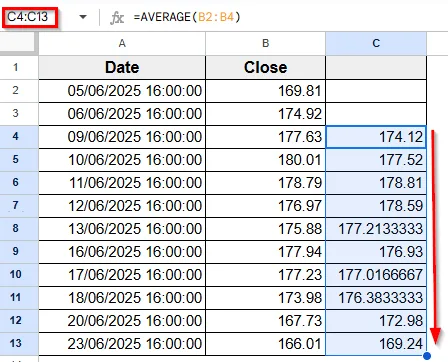The width and height of the screenshot is (448, 362).
Task: Click average cell showing 178.81
Action: pyautogui.click(x=376, y=183)
